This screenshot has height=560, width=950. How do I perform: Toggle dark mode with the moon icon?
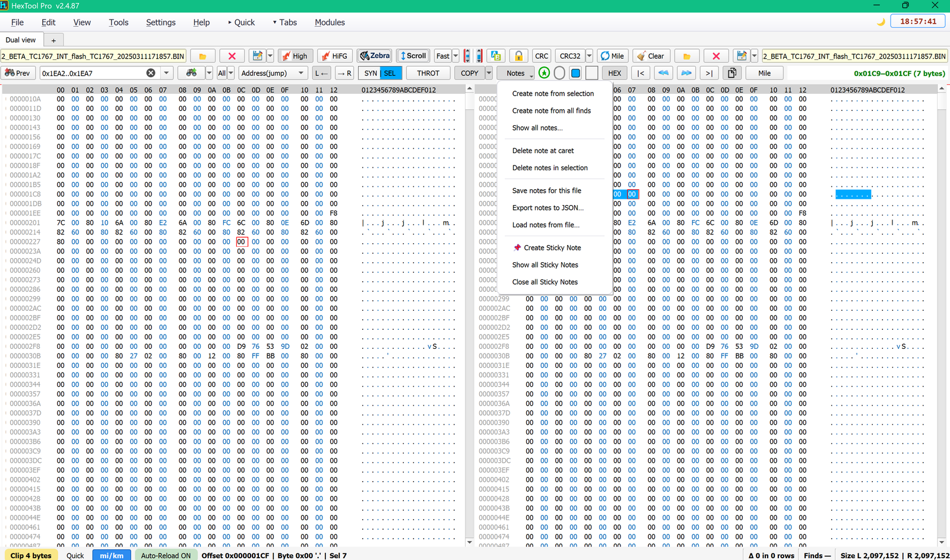pos(881,22)
